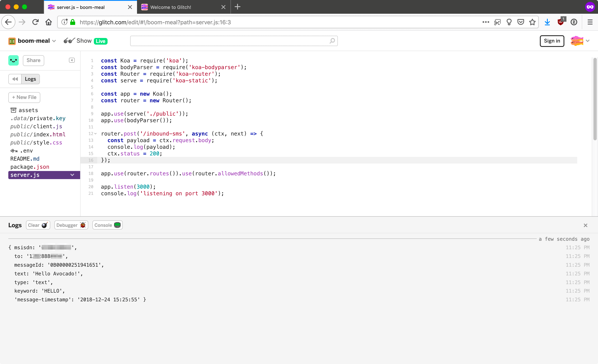Clear the logs with the bomb button
The height and width of the screenshot is (364, 598).
[38, 225]
